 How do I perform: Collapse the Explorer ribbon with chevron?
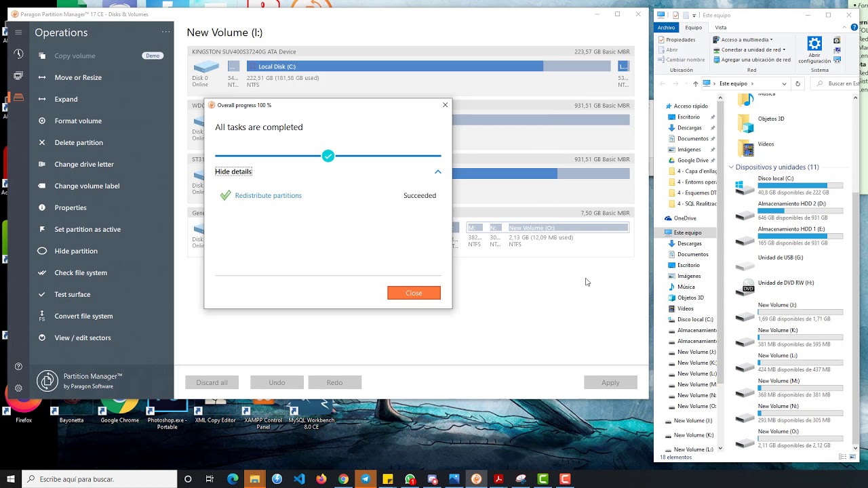846,28
